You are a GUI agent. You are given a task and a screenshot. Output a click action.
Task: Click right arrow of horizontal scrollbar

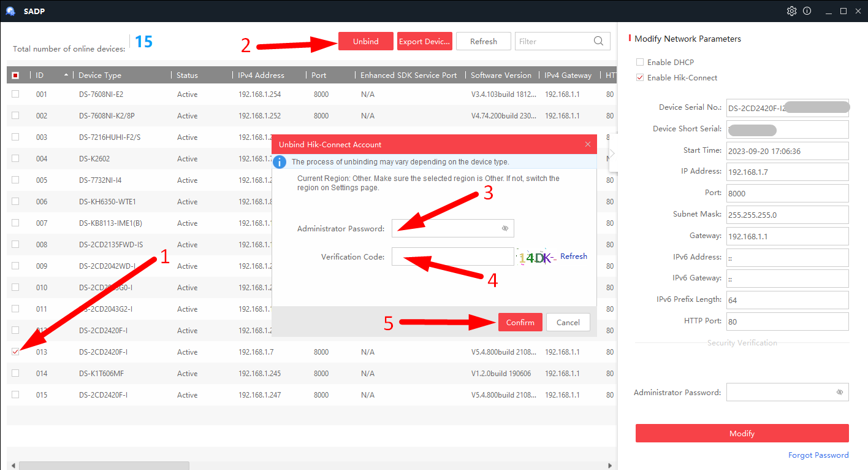tap(609, 465)
